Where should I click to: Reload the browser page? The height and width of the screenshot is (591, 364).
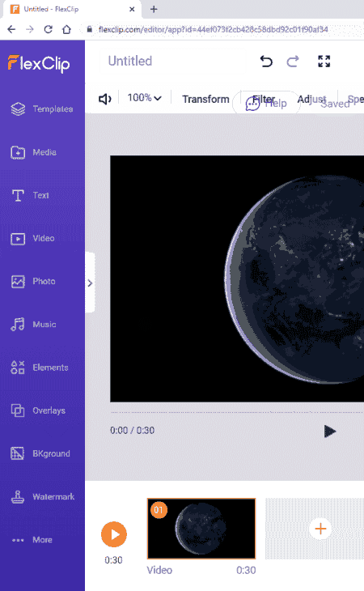pyautogui.click(x=49, y=29)
